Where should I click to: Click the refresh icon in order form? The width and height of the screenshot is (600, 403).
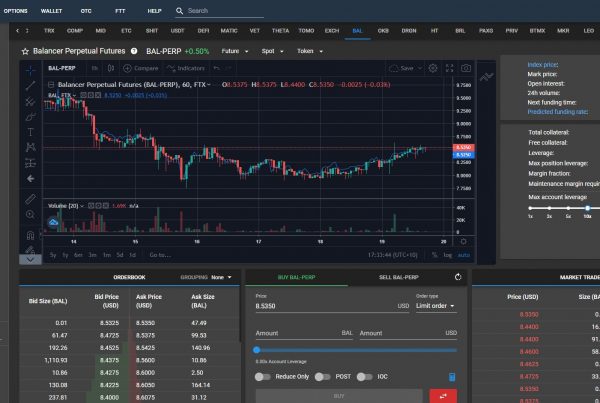coord(457,277)
